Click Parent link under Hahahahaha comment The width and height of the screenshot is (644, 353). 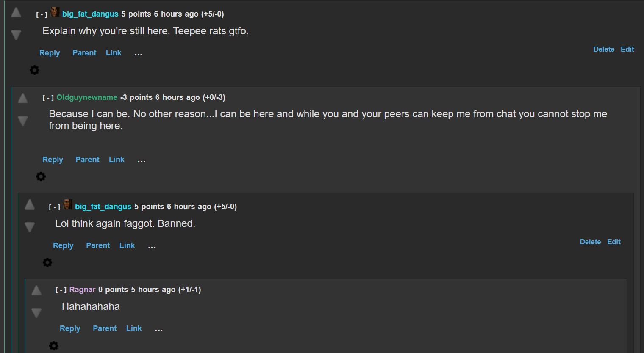coord(105,328)
